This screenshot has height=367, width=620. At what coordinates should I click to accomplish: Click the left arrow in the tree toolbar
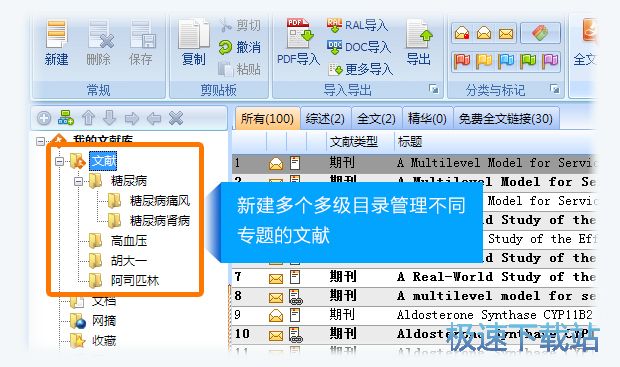tap(154, 118)
